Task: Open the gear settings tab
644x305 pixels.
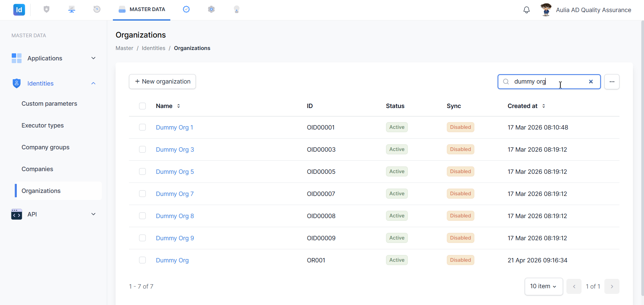Action: 211,9
